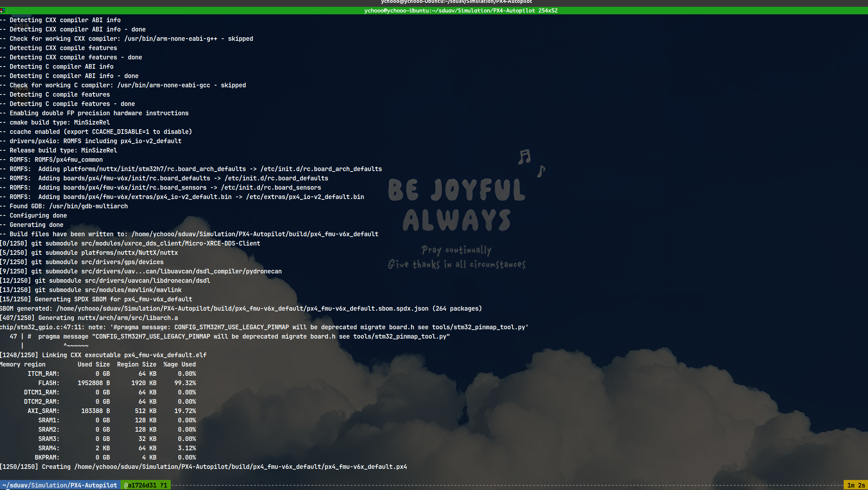This screenshot has height=490, width=868.
Task: Click the prompt path segment ~/sduav/Simulation/PX4-Autopilot
Action: tap(60, 485)
